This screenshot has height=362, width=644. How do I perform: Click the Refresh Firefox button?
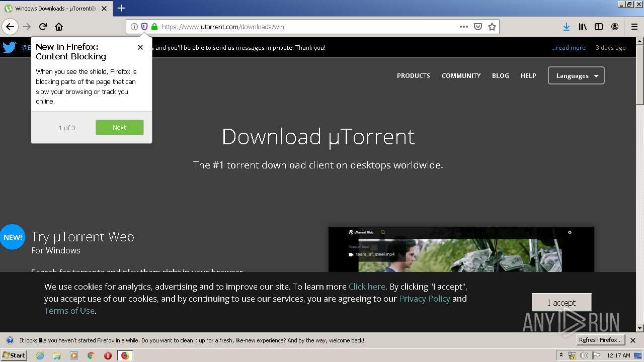[x=600, y=340]
